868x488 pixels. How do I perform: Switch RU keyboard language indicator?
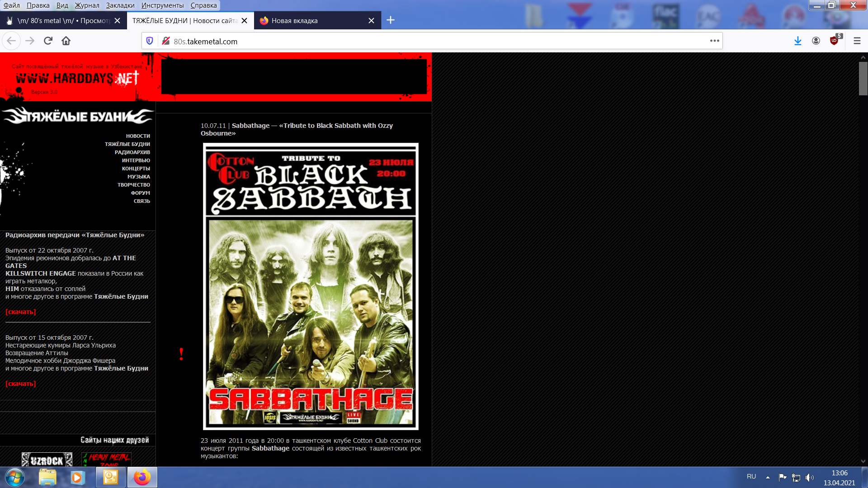[751, 477]
